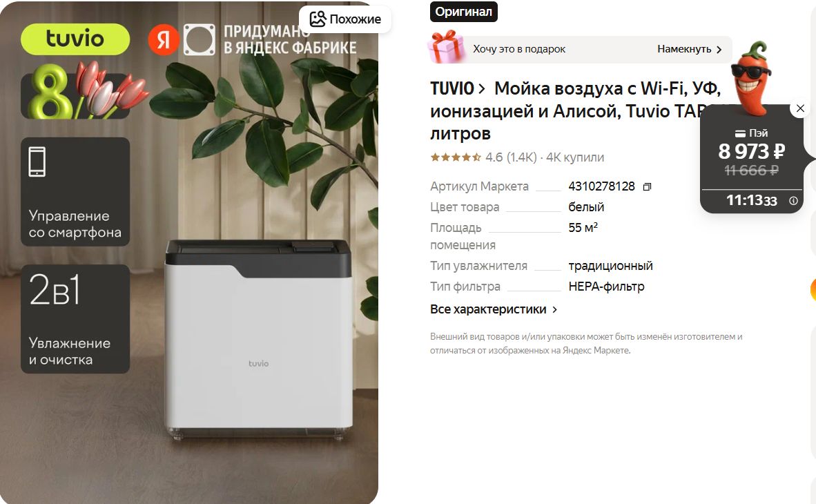Copy the Артикул Маркета number icon
Viewport: 816px width, 504px height.
647,186
